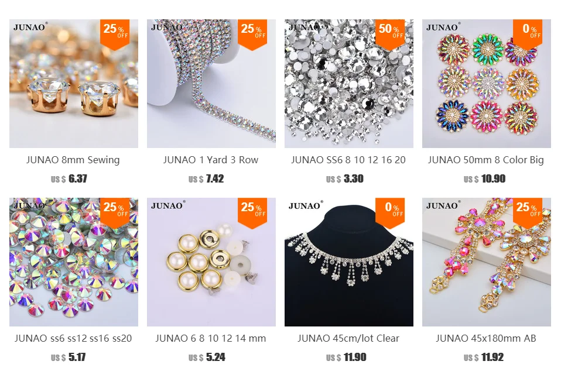Open 'JUNAO ss6 ss12 ss16 ss20' listing
Image resolution: width=561 pixels, height=392 pixels.
click(73, 338)
